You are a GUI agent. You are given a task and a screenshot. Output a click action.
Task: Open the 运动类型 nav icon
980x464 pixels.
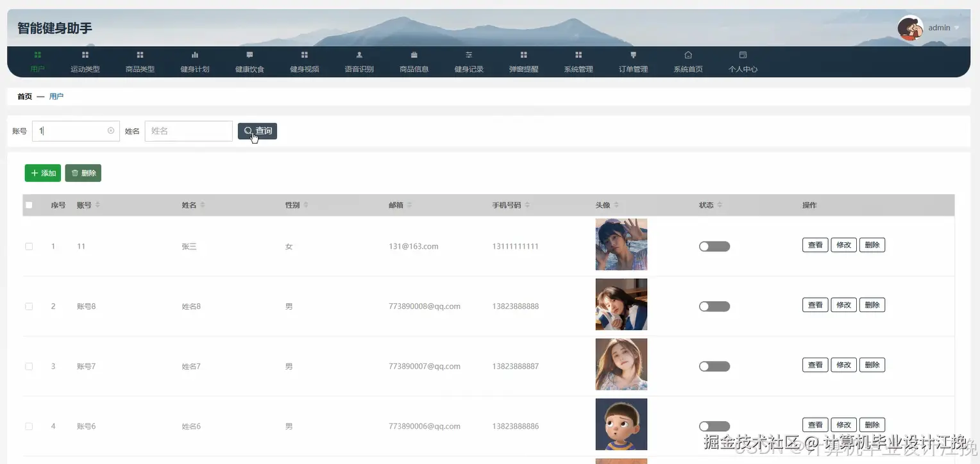85,55
